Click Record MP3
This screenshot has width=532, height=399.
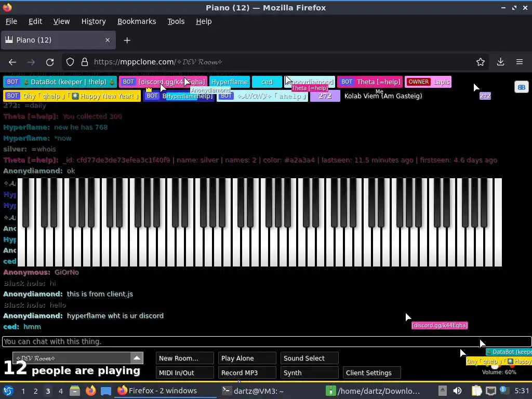pos(247,373)
